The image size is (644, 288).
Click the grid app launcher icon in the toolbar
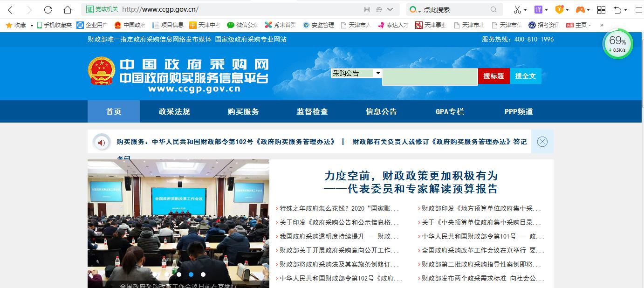pyautogui.click(x=601, y=9)
